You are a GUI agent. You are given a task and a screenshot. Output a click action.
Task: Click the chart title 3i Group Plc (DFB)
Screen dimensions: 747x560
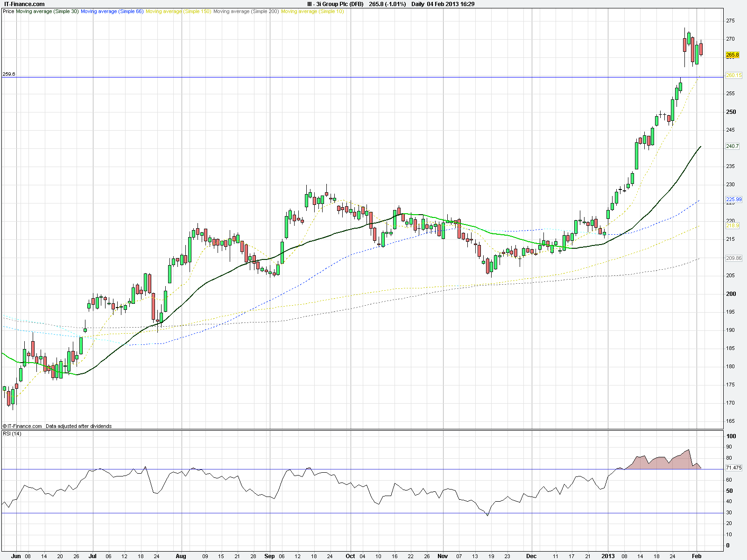coord(335,4)
